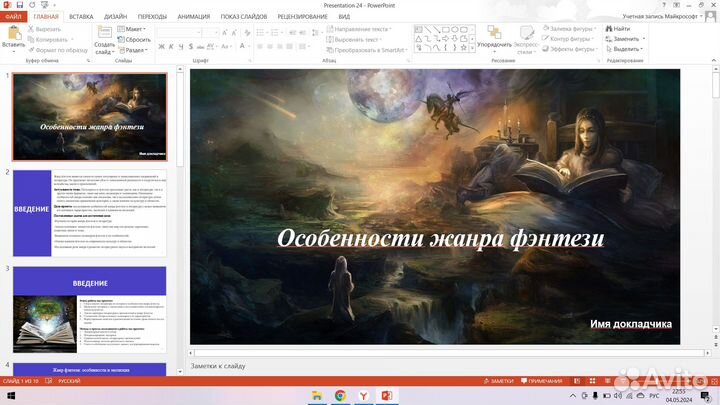Select slide 3 thumbnail with book image
The width and height of the screenshot is (720, 405).
pos(90,309)
